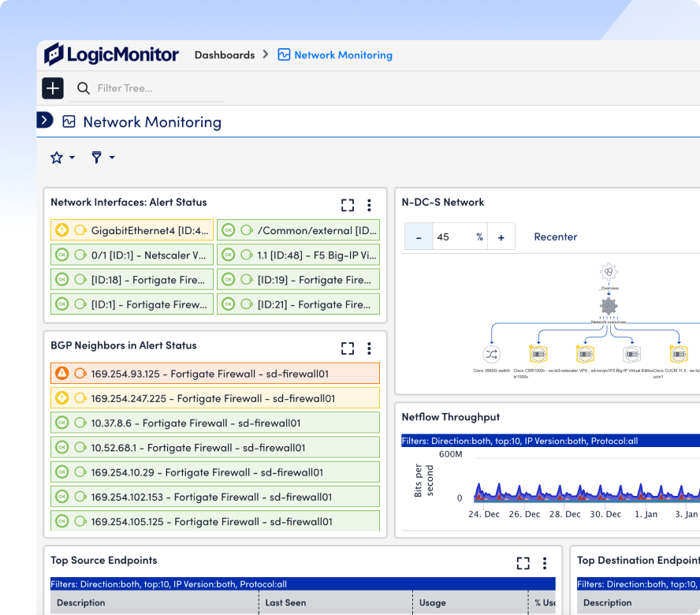Click OK status icon on 10.37.8.6 row
This screenshot has height=615, width=700.
tap(62, 423)
